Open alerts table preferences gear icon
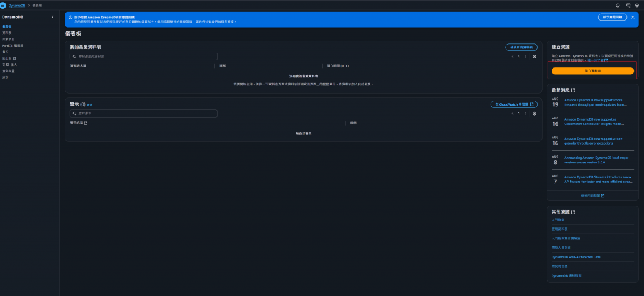The image size is (644, 296). [535, 114]
